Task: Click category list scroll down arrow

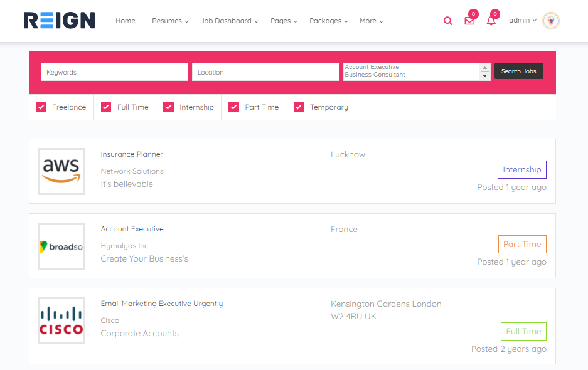Action: (484, 76)
